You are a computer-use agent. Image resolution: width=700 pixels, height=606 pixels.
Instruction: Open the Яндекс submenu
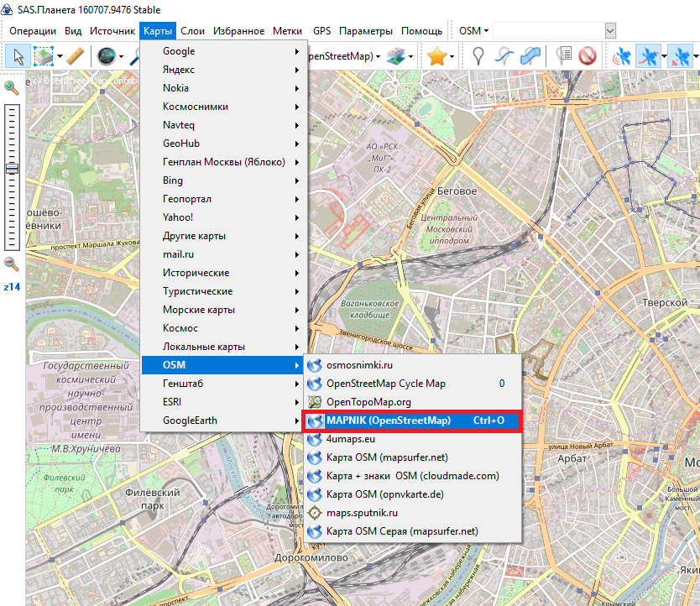(x=224, y=70)
